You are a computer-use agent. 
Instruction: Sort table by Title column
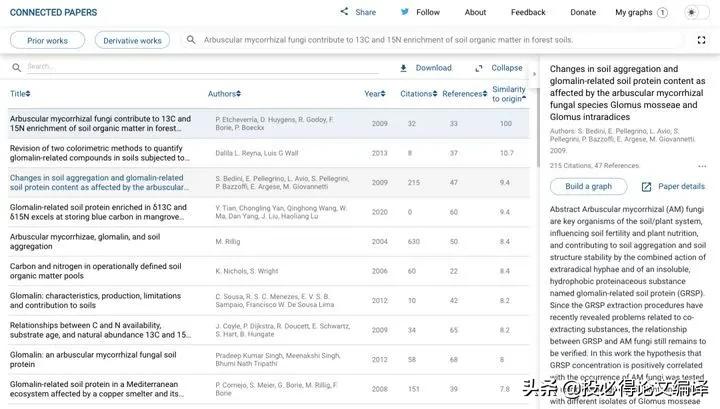(x=20, y=94)
